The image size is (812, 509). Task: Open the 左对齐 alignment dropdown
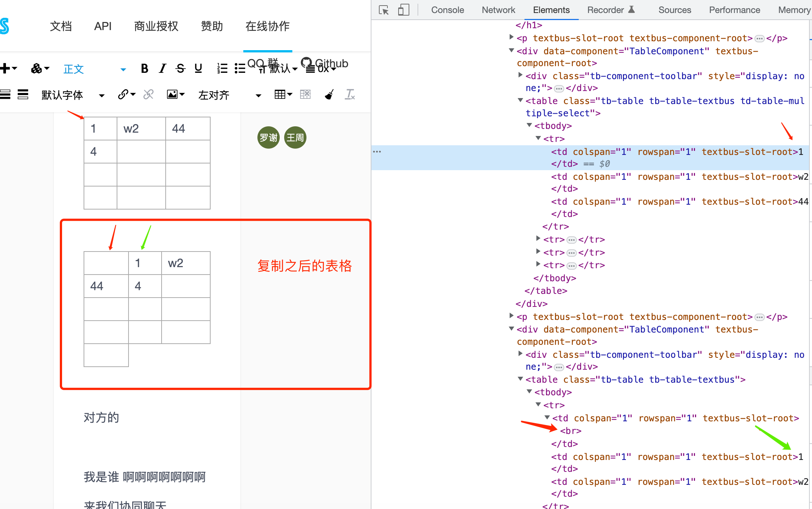click(214, 95)
